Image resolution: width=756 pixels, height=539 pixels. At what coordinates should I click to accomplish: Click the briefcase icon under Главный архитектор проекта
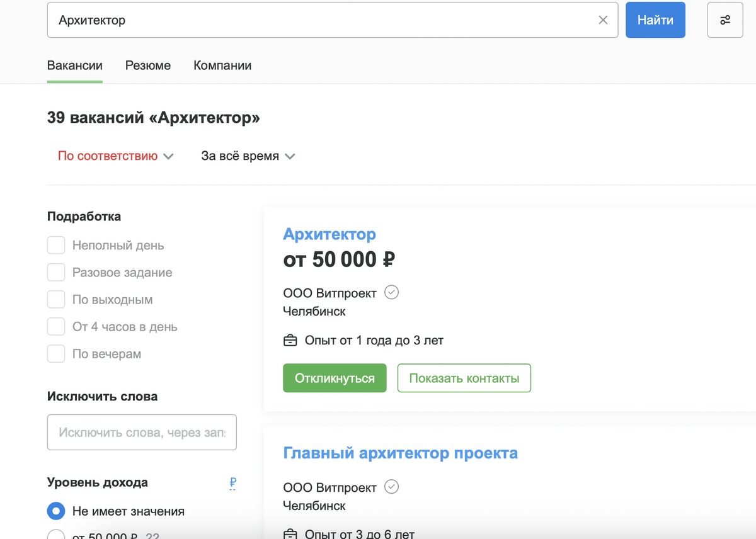(290, 534)
